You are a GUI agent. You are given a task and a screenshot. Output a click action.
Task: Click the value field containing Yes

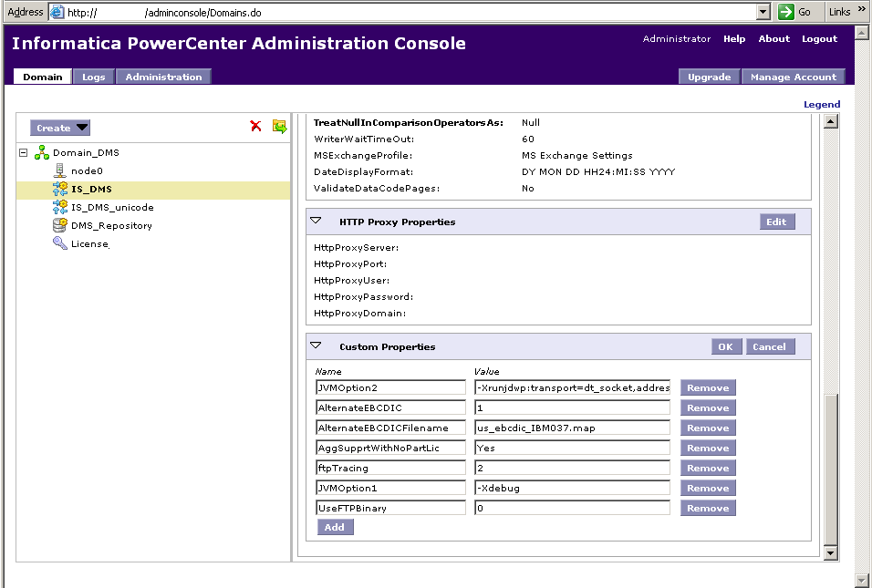(x=572, y=448)
